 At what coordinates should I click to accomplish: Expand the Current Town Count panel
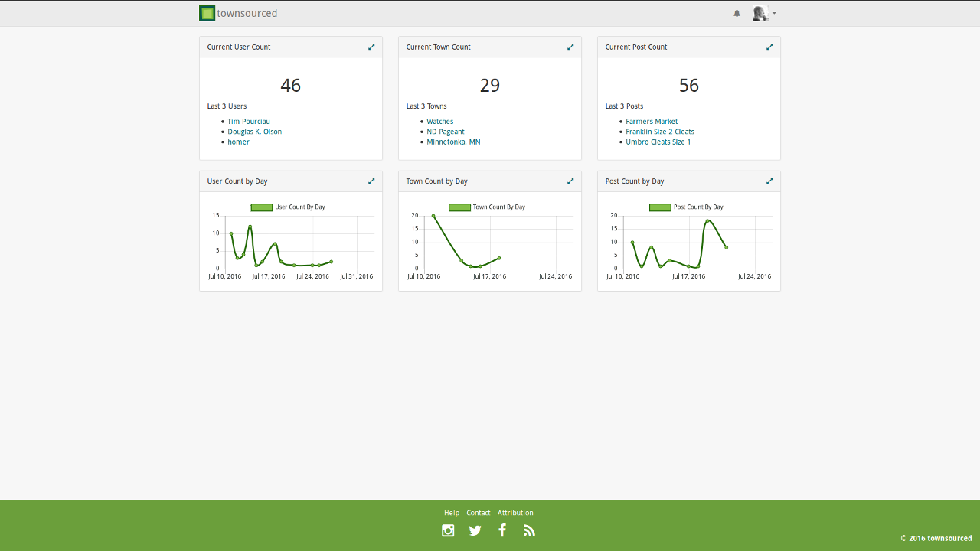[x=570, y=47]
